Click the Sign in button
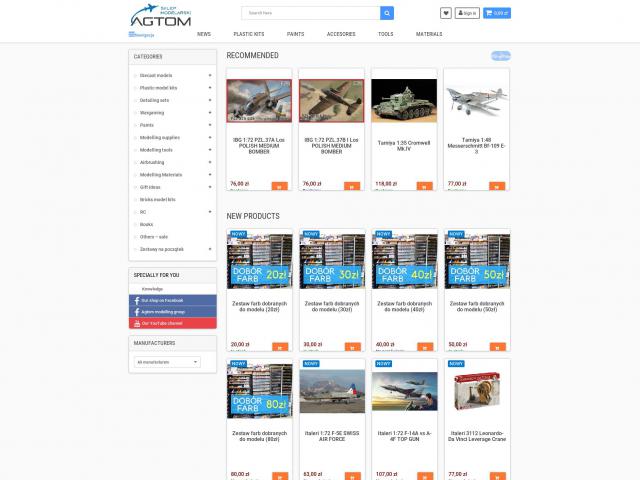This screenshot has width=640, height=480. (x=467, y=13)
